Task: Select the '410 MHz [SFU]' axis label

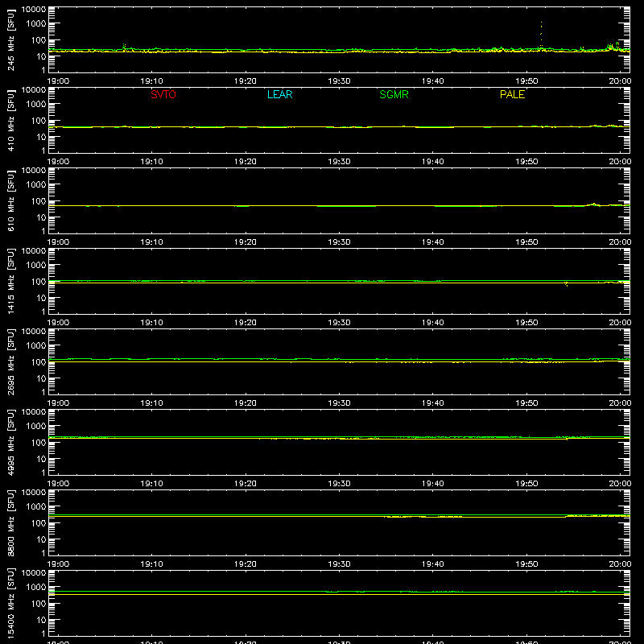Action: (x=10, y=120)
